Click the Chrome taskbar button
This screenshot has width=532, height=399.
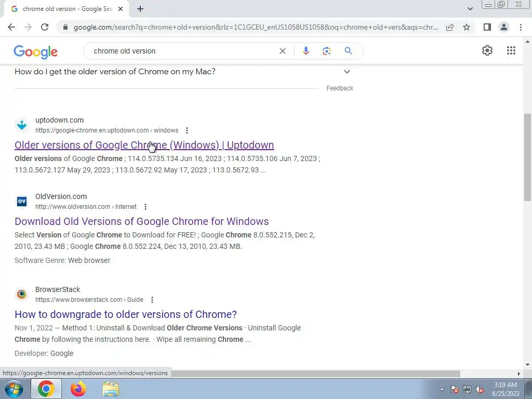pos(46,389)
